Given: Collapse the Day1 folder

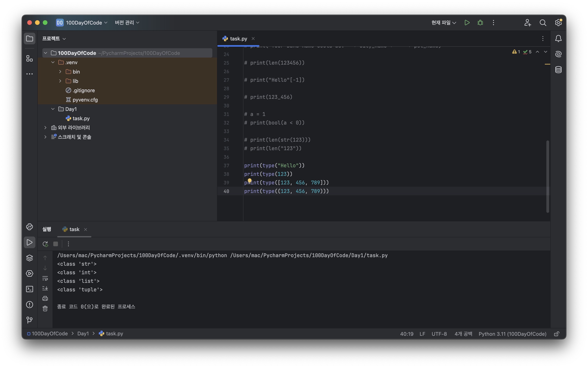Looking at the screenshot, I should click(53, 109).
